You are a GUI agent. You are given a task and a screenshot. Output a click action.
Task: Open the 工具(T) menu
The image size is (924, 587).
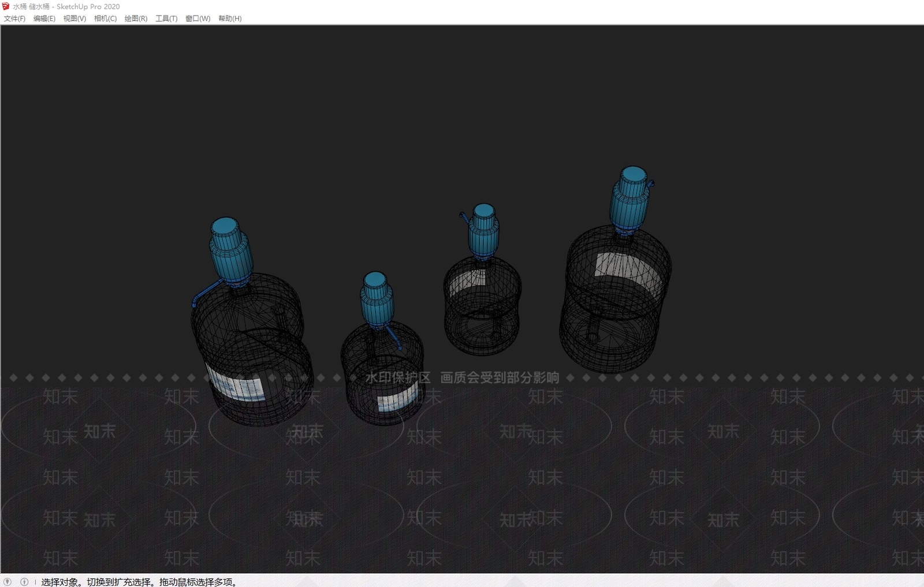(166, 18)
